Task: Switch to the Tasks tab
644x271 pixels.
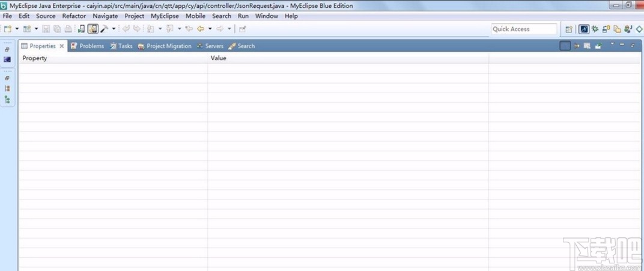Action: click(x=121, y=46)
